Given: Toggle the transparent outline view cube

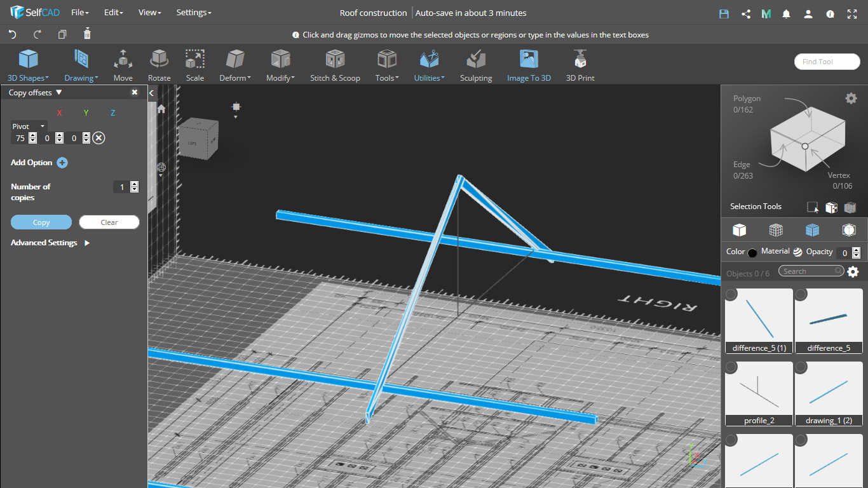Looking at the screenshot, I should [x=849, y=229].
